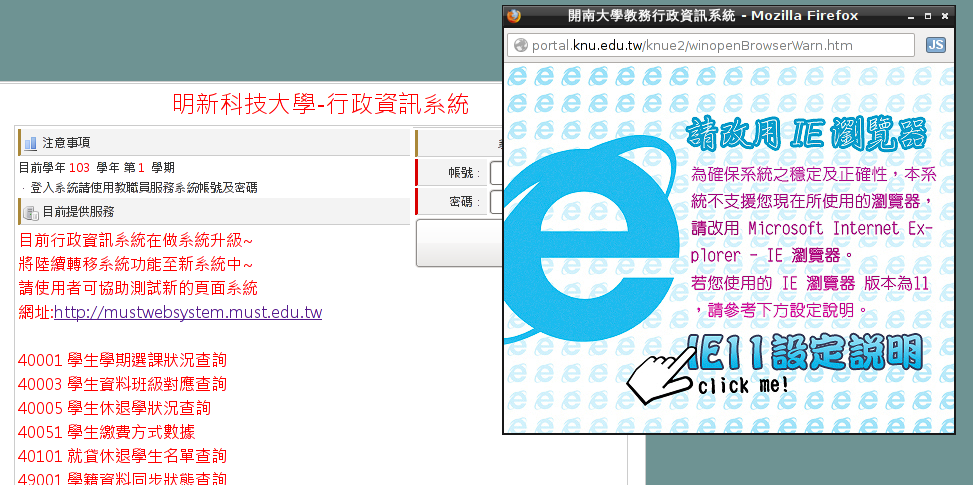Screen dimensions: 973x485
Task: Click the portal.knu.edu.tw address bar
Action: click(711, 45)
